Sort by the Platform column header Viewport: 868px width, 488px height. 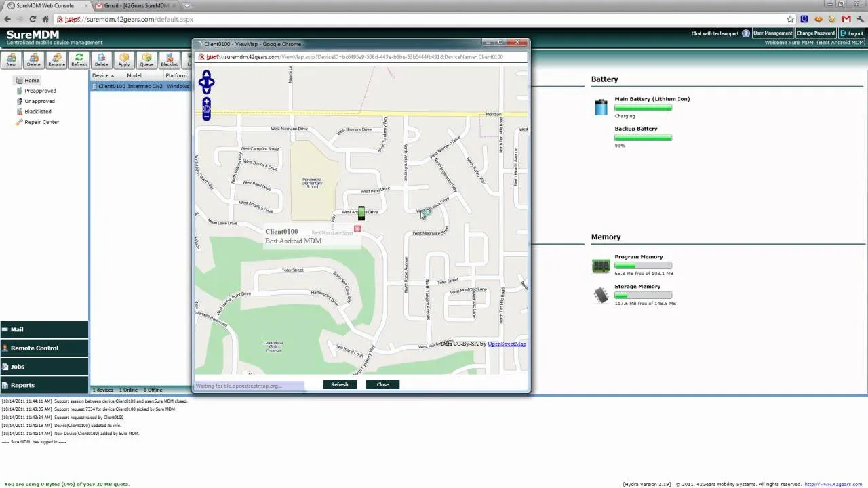point(176,75)
